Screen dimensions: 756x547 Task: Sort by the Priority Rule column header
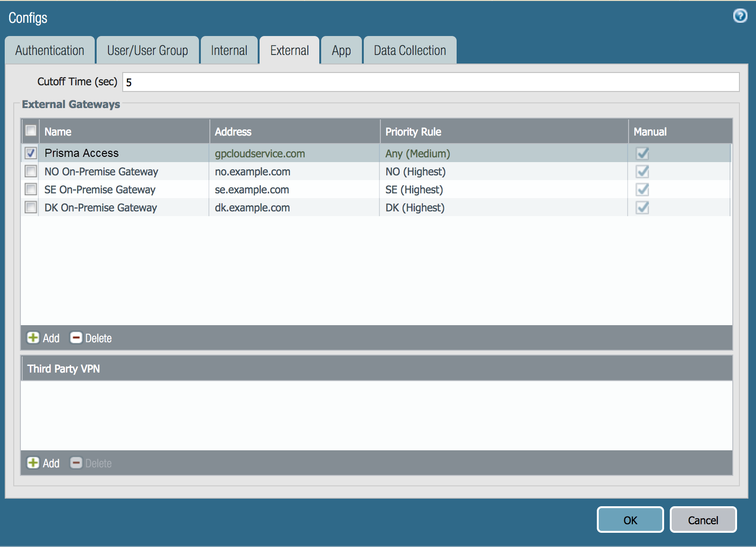[413, 132]
